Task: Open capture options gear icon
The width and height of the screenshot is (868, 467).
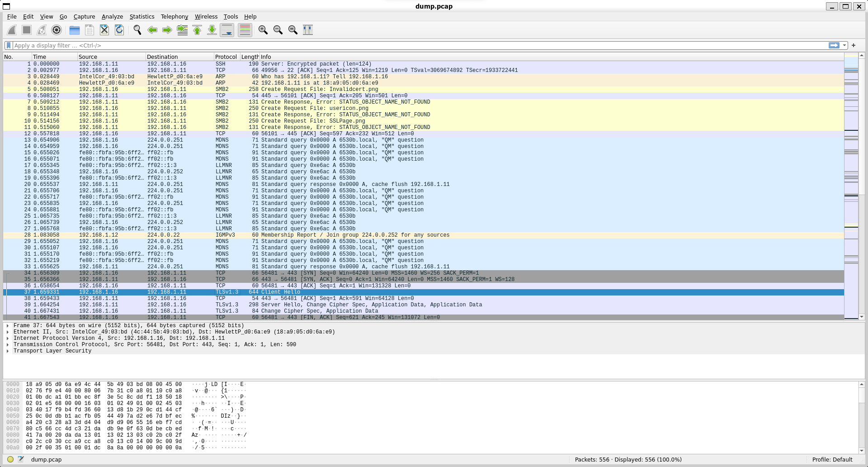Action: pyautogui.click(x=57, y=30)
